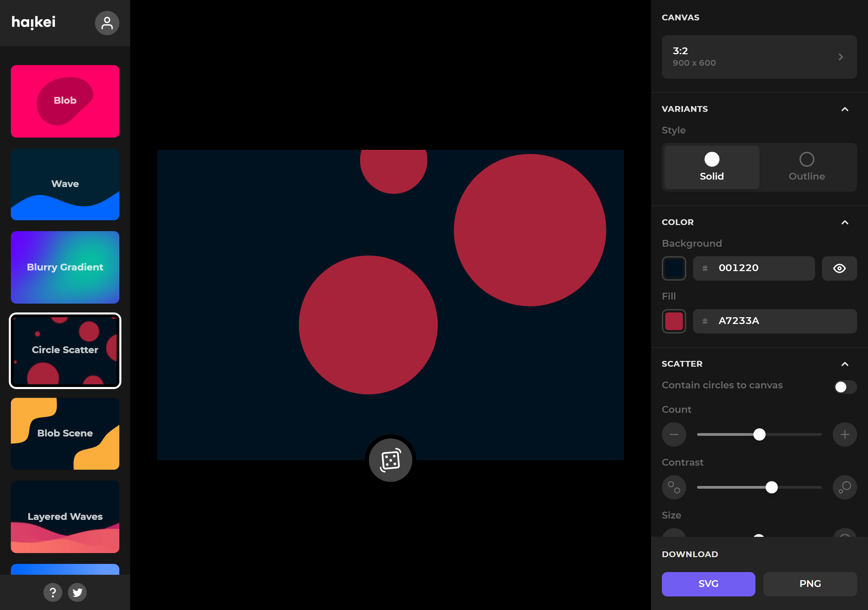
Task: Select the Outline style option
Action: (x=807, y=167)
